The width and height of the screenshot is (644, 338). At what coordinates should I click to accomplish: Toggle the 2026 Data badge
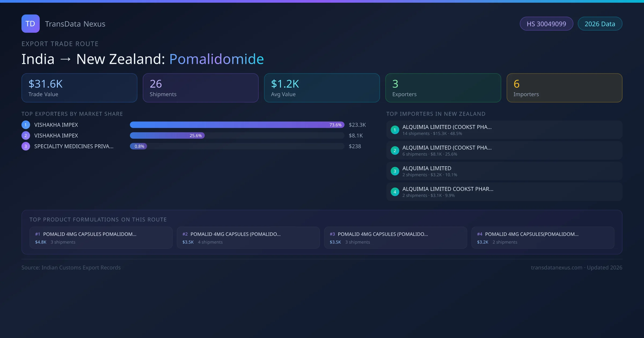pos(600,24)
